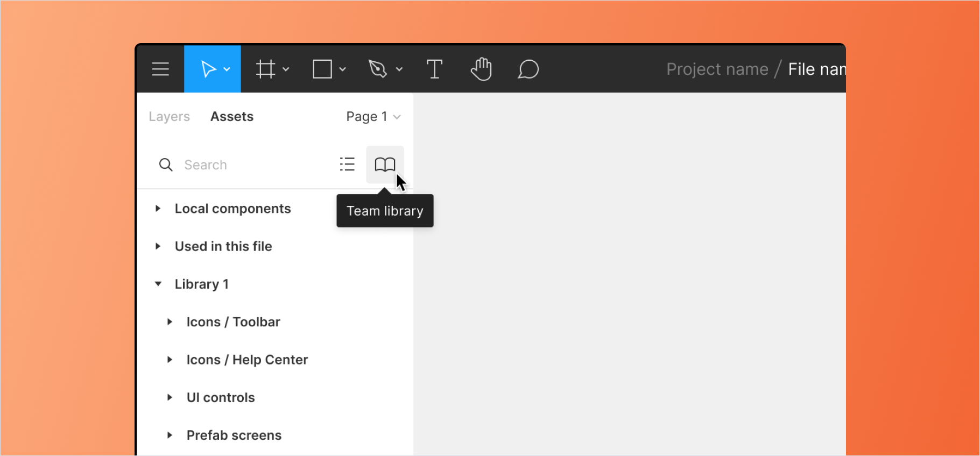The image size is (980, 456).
Task: Switch to the Assets tab
Action: point(232,117)
